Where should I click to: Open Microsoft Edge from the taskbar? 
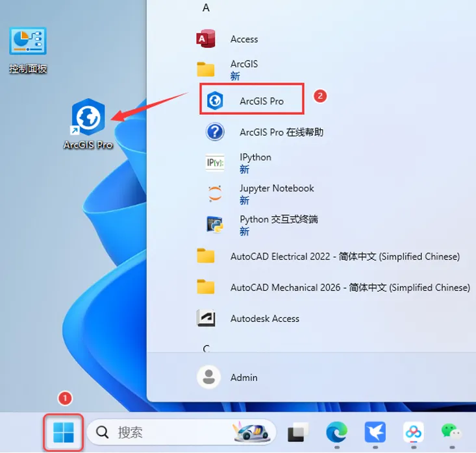[336, 432]
